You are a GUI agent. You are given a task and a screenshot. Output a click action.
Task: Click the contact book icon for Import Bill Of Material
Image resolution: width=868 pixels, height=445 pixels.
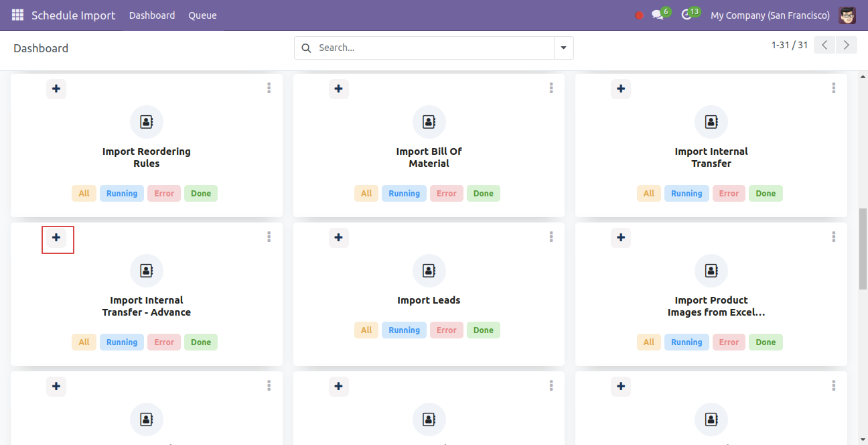tap(429, 122)
